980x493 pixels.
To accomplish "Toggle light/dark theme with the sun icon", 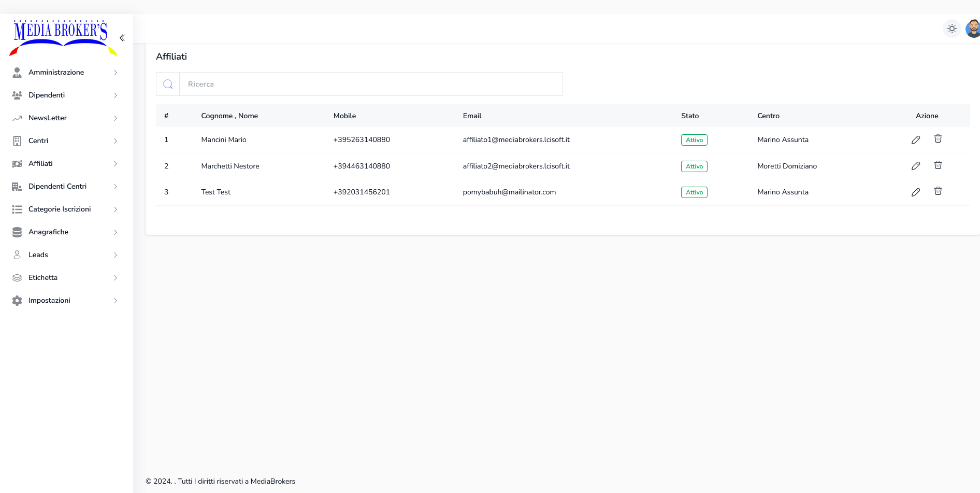I will point(952,29).
